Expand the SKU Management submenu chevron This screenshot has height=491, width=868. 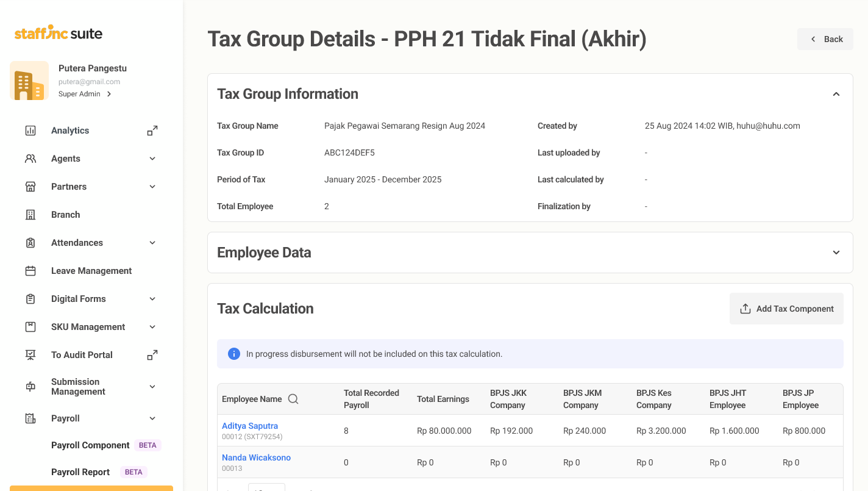pos(152,327)
